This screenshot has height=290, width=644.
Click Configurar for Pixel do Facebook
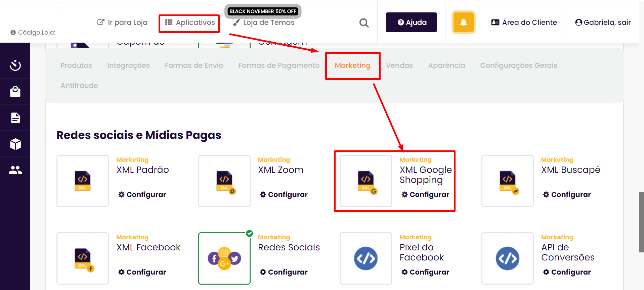click(425, 272)
